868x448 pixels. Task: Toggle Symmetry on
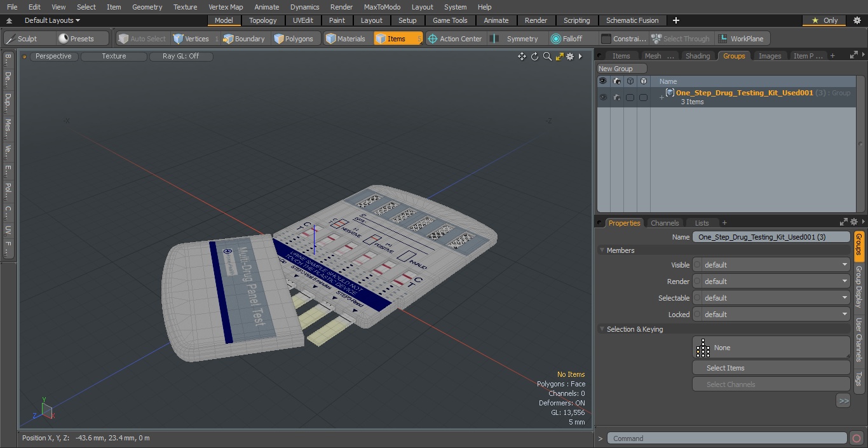click(x=516, y=39)
